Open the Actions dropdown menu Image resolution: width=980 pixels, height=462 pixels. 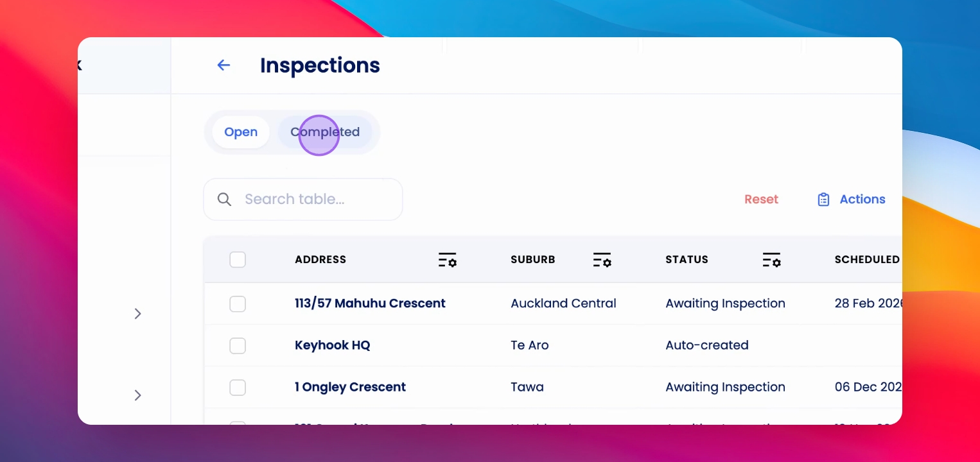852,200
